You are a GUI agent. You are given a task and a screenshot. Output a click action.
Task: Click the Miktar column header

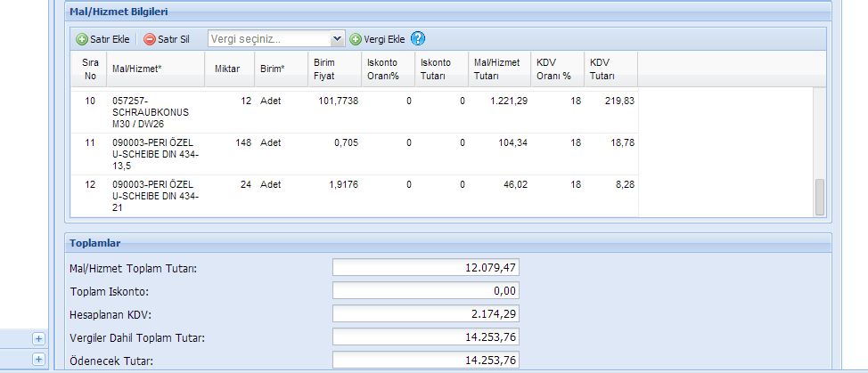coord(228,69)
